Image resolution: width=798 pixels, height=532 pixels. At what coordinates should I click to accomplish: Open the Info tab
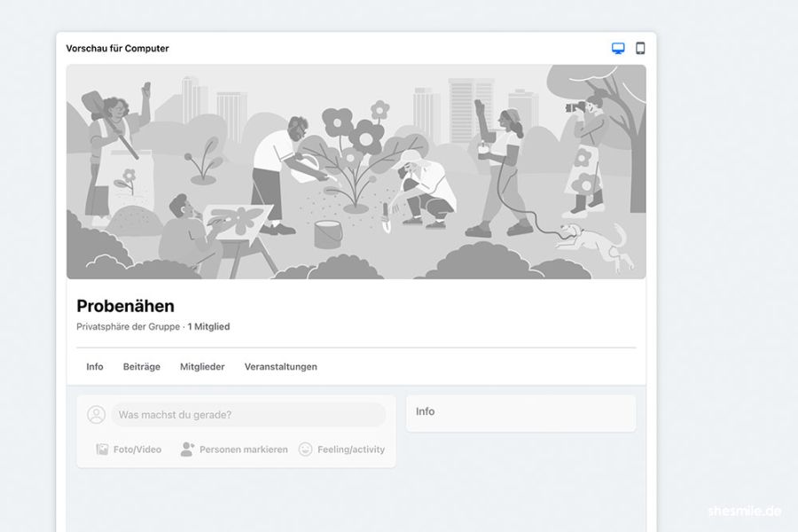[95, 366]
